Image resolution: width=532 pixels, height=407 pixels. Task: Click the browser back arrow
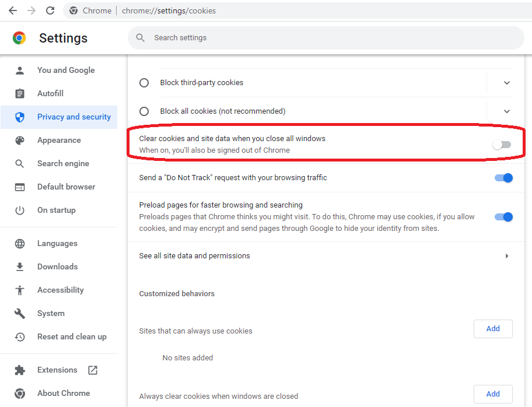[x=13, y=10]
